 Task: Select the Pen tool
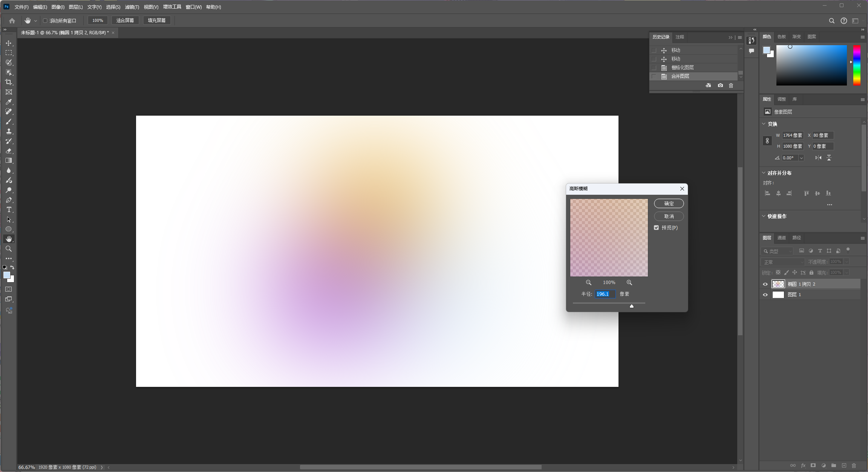tap(9, 200)
